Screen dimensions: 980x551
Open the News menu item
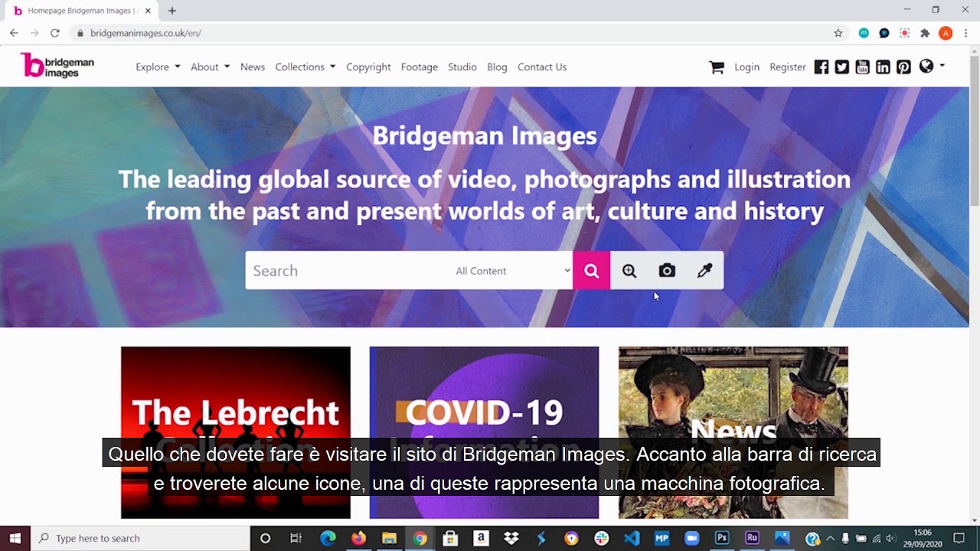click(253, 67)
